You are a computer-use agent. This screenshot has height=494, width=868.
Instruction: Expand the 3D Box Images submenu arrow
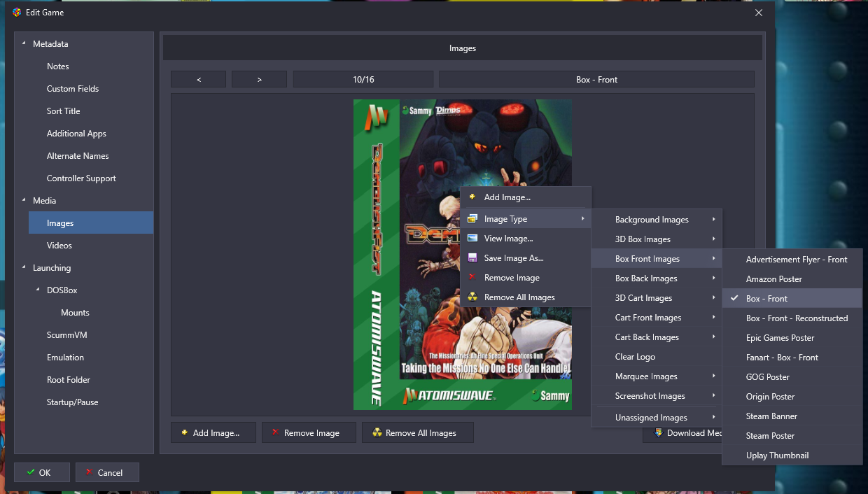(x=713, y=239)
